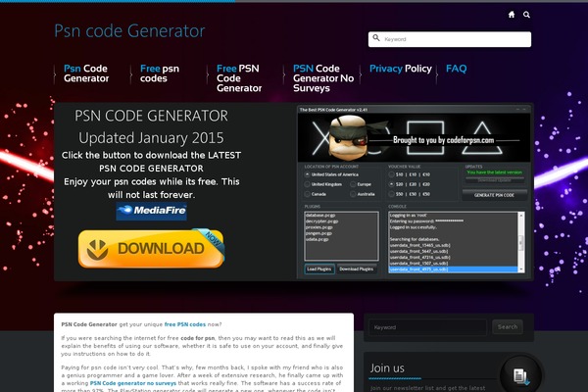This screenshot has width=588, height=392.
Task: Select Europe location radio button
Action: (353, 184)
